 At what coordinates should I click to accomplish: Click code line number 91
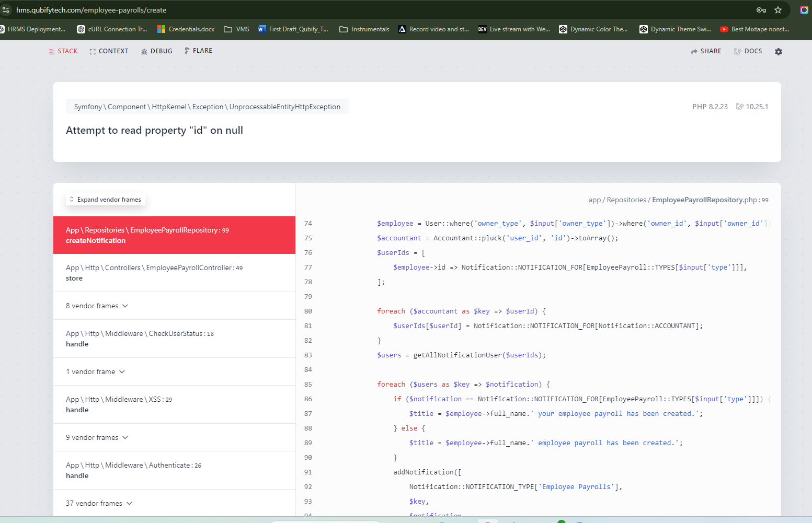(308, 472)
